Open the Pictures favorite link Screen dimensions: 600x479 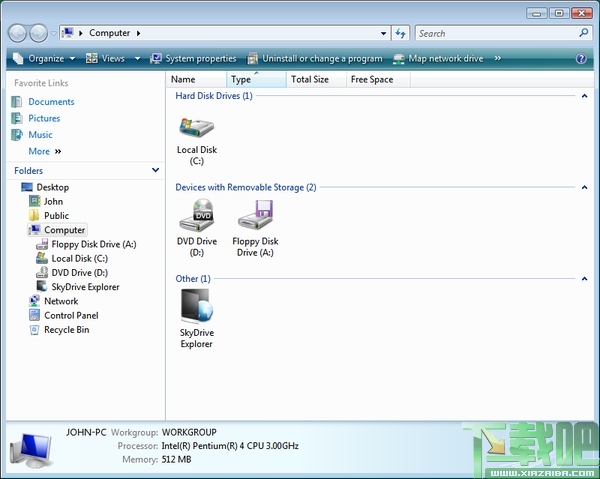(x=44, y=118)
